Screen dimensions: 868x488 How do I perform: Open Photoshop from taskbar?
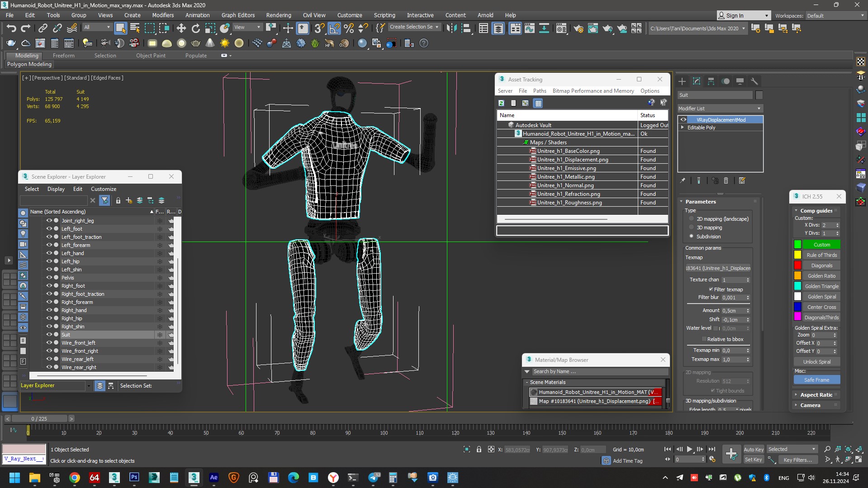pyautogui.click(x=134, y=477)
